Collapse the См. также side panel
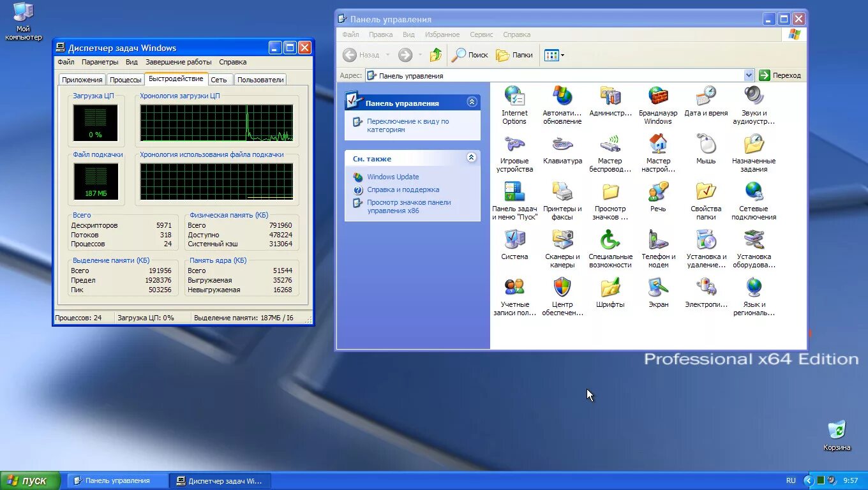 pos(472,158)
